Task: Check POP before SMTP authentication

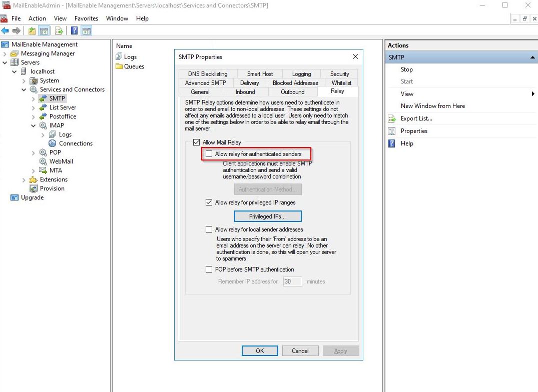Action: coord(209,269)
